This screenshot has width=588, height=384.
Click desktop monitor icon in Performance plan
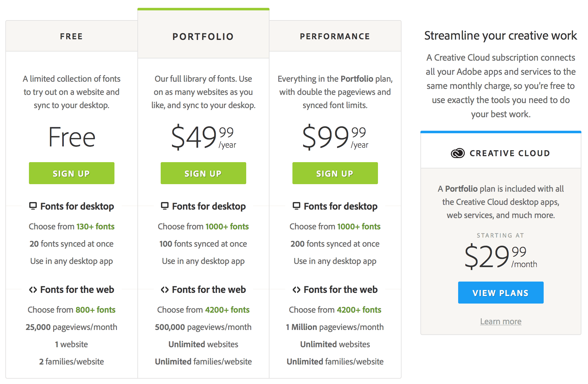tap(297, 206)
